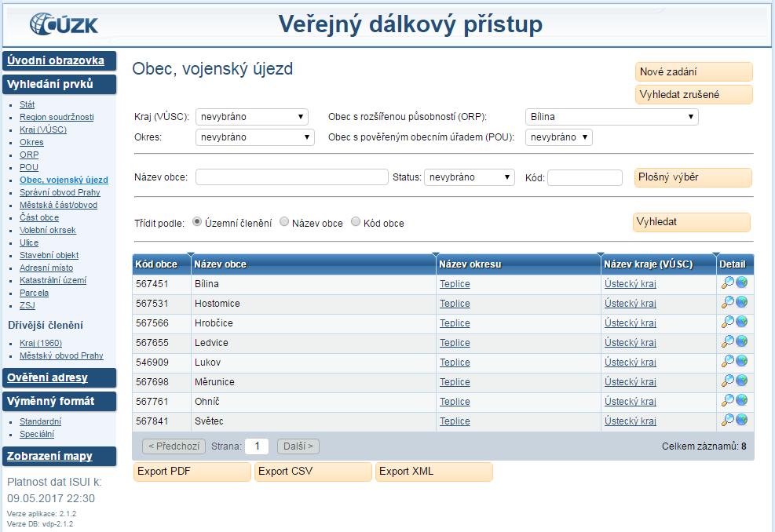Click the Strana page number field
The image size is (775, 532).
tap(257, 446)
